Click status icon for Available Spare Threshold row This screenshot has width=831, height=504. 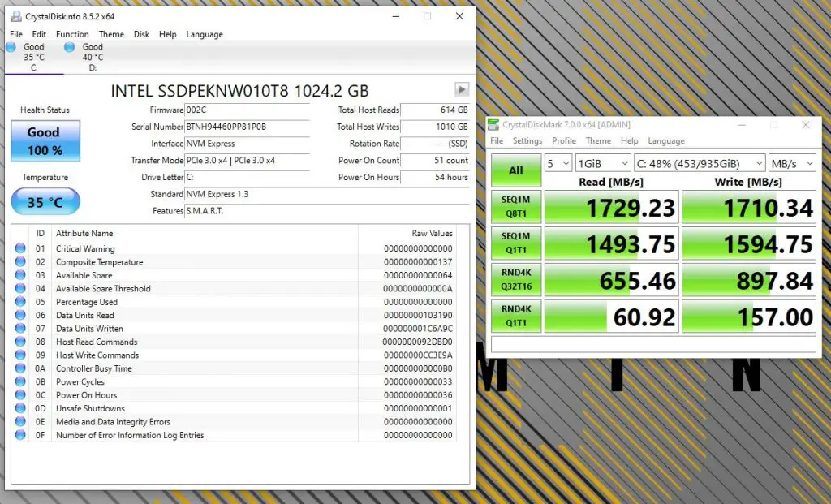click(20, 288)
